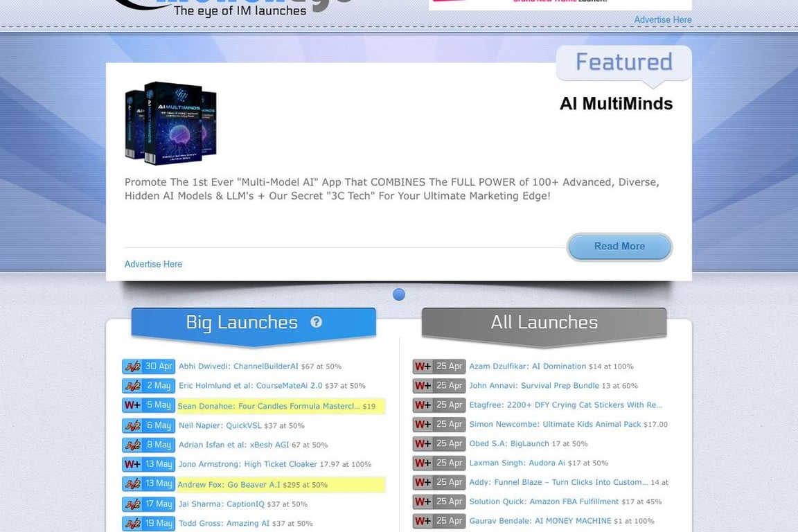Screen dimensions: 798x532
Task: Click the W+ icon beside Audora Ai
Action: click(x=423, y=463)
